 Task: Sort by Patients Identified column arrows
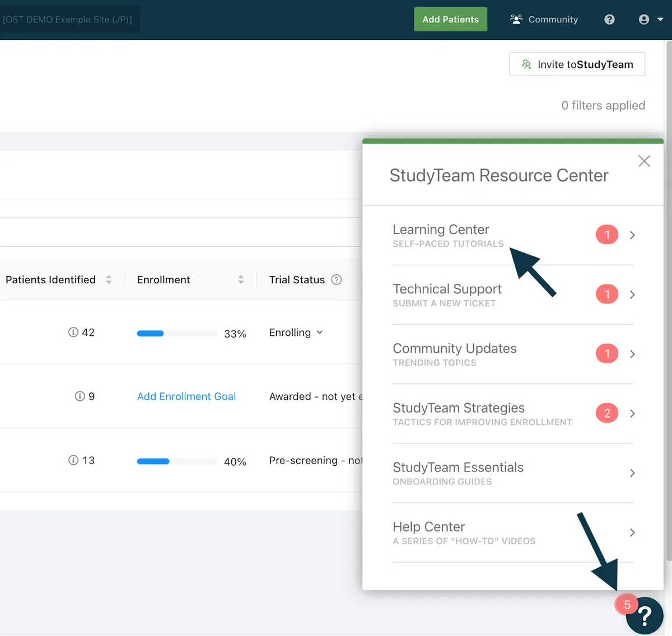click(109, 279)
